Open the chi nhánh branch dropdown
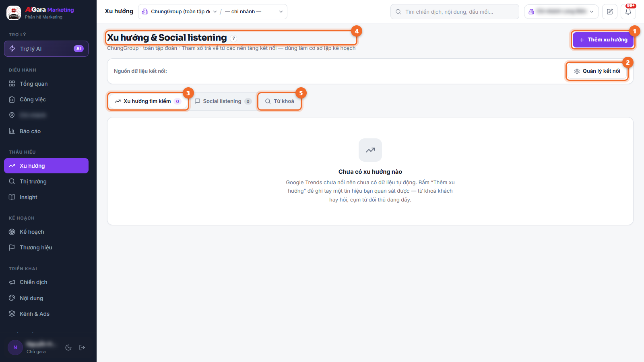644x362 pixels. click(254, 12)
